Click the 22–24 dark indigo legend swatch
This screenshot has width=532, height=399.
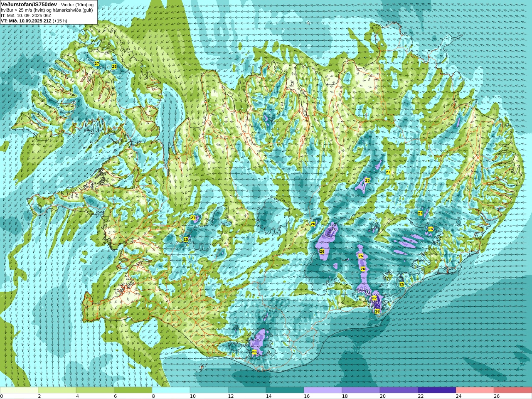(x=437, y=390)
